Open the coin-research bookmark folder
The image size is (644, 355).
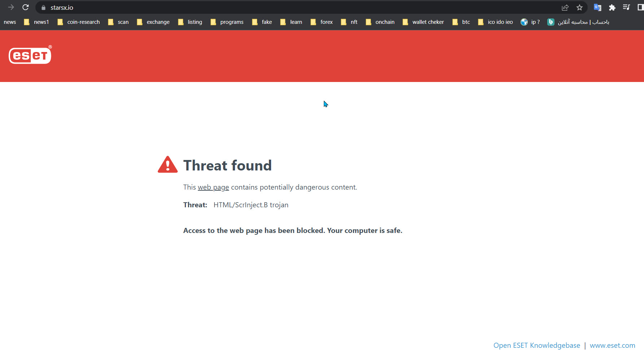(x=79, y=22)
